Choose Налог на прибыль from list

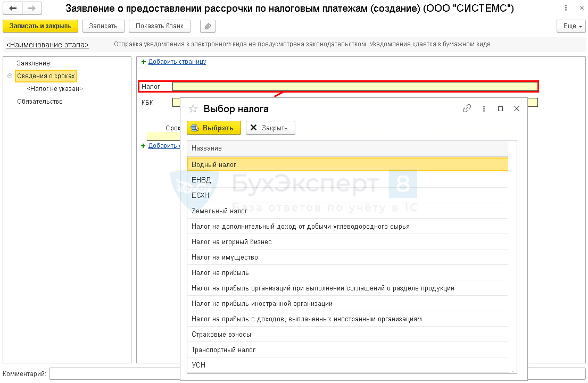(x=220, y=273)
